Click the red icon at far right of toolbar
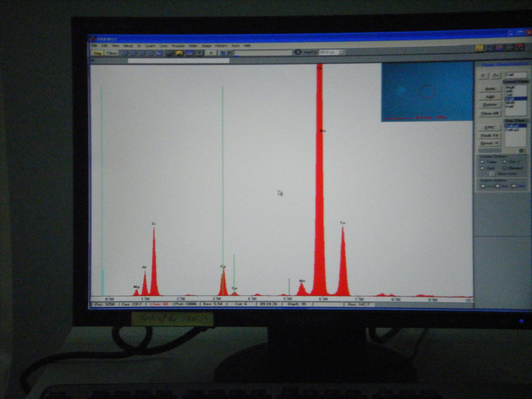The width and height of the screenshot is (532, 399). pyautogui.click(x=519, y=47)
